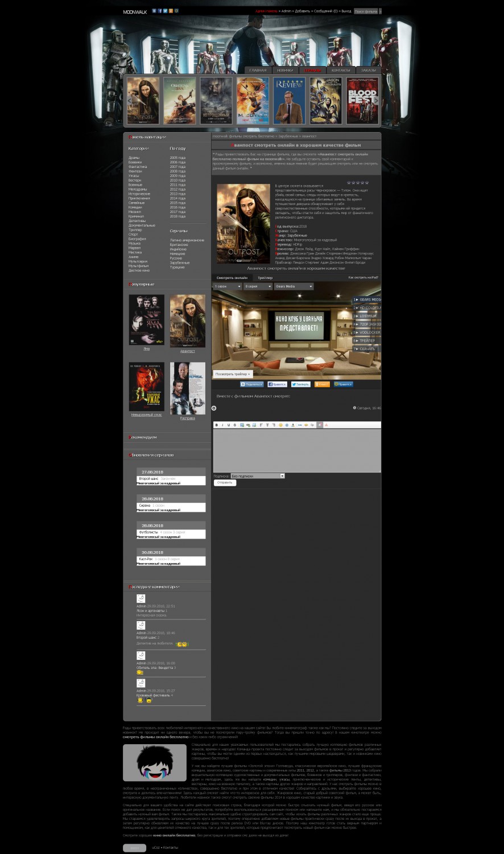Click into the comment text area

point(297,451)
